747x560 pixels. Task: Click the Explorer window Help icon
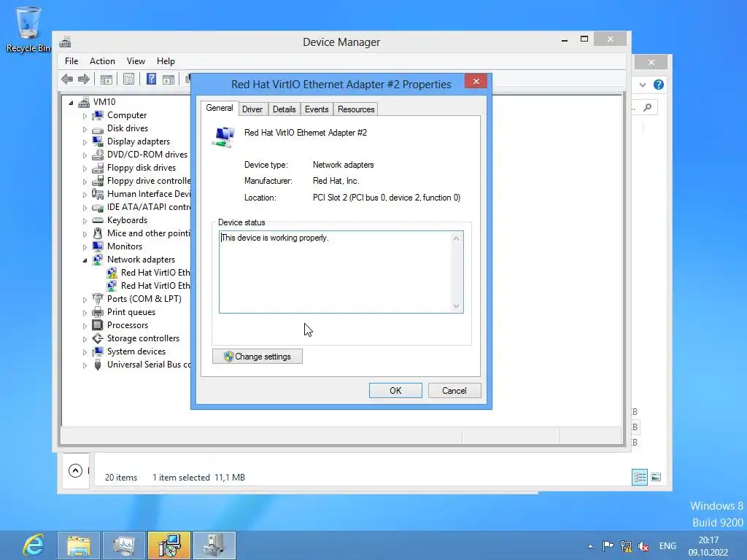[659, 85]
